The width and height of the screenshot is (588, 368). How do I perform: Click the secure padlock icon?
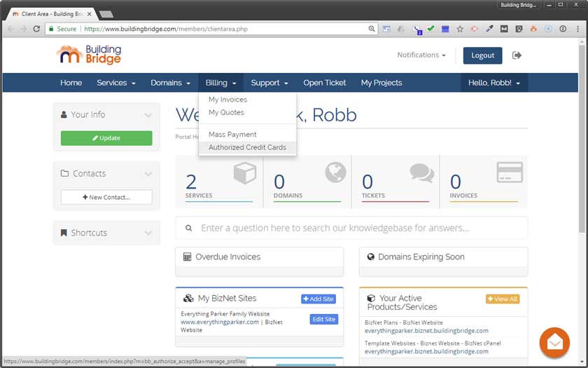pyautogui.click(x=51, y=29)
